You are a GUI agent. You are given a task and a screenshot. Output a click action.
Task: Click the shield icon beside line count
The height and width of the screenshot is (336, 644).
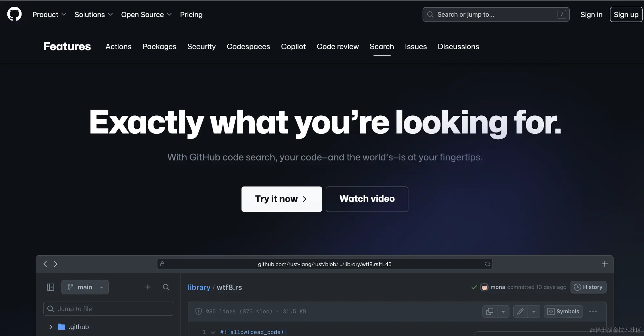click(x=199, y=311)
